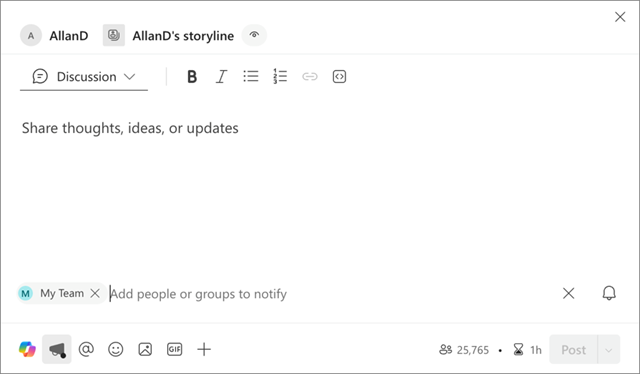Click the AllanD author avatar

(31, 36)
